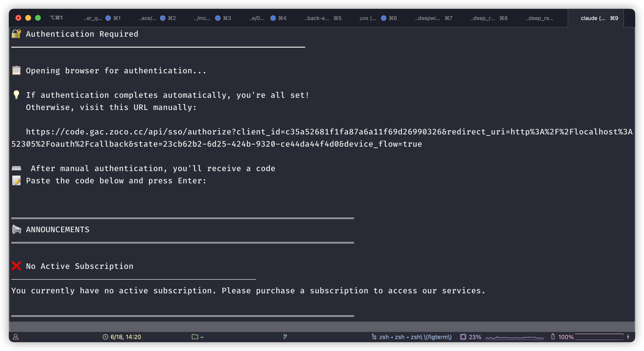Click the charging lightning bolt icon
644x351 pixels.
click(628, 337)
